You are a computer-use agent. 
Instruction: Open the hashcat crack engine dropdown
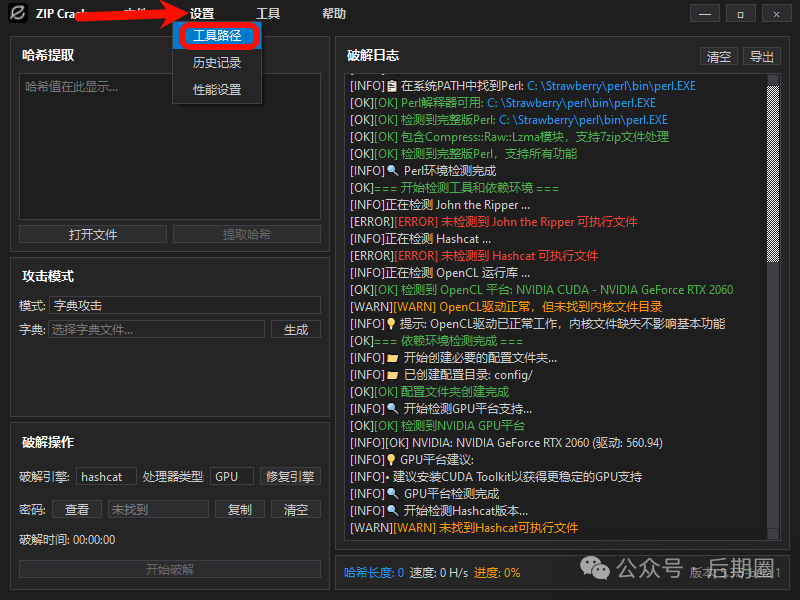click(106, 476)
